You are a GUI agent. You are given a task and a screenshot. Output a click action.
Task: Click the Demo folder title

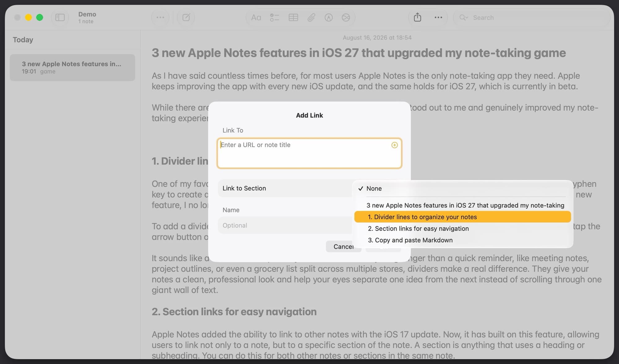point(87,14)
